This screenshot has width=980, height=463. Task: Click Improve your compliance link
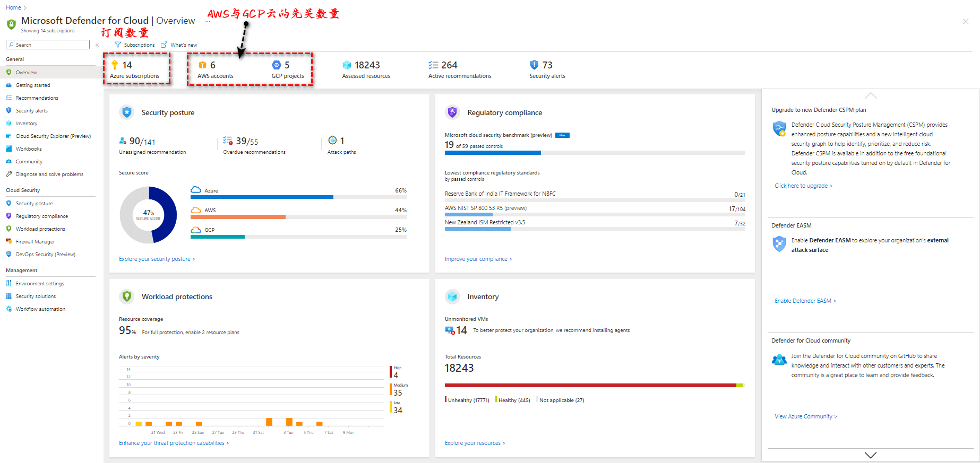click(478, 259)
